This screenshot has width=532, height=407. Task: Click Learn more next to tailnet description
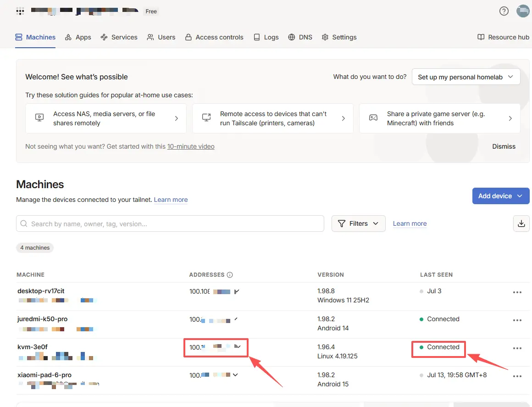coord(171,200)
